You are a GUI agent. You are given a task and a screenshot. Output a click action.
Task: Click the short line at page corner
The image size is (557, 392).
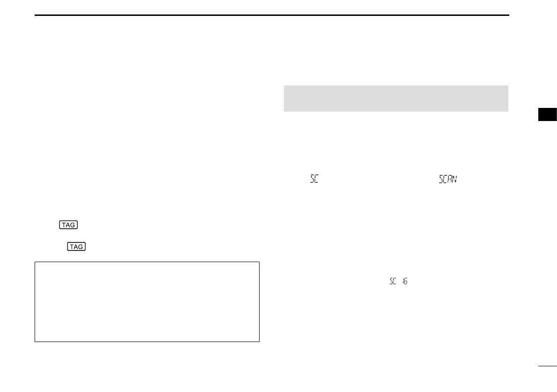pyautogui.click(x=547, y=367)
